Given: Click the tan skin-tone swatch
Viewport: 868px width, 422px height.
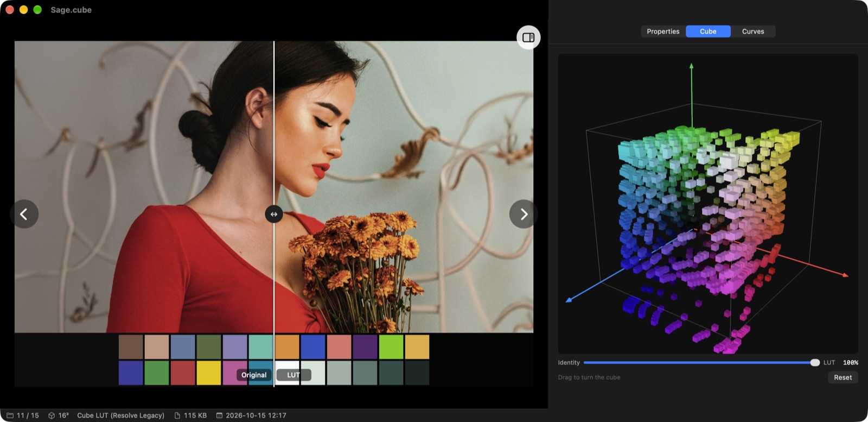Looking at the screenshot, I should click(x=157, y=347).
